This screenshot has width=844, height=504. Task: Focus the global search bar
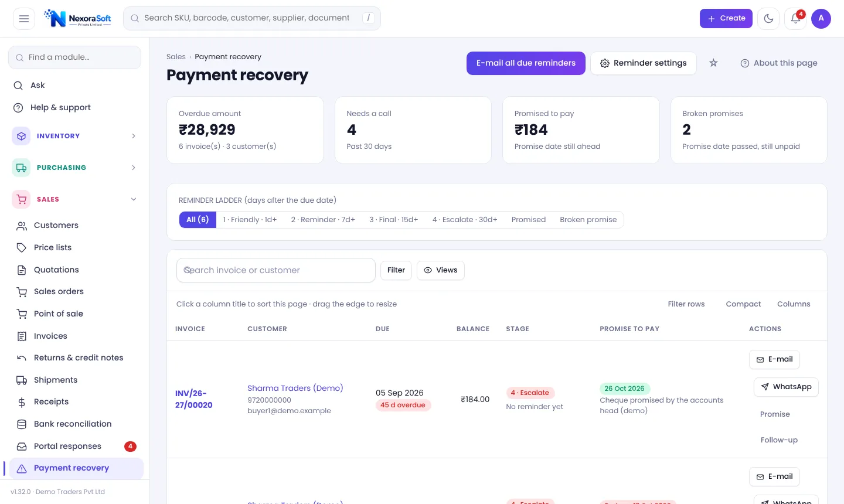(252, 18)
